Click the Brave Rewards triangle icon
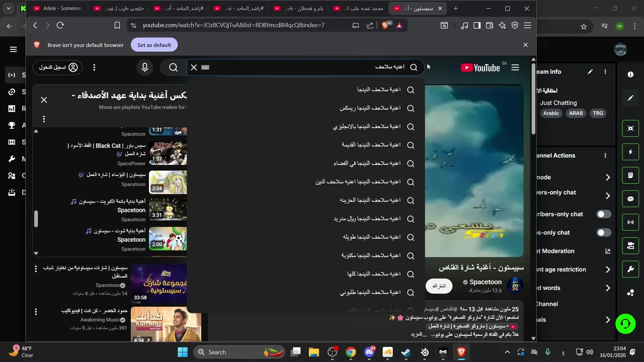The image size is (644, 362). (x=399, y=25)
